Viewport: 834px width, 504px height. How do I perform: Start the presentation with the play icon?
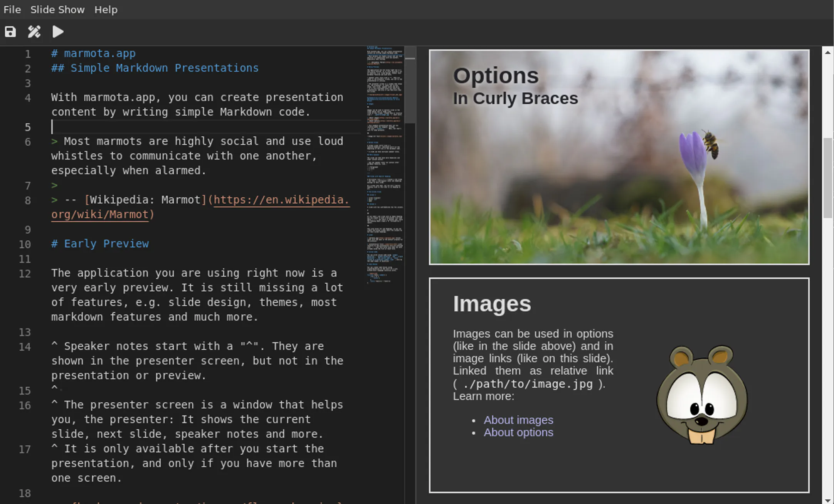point(58,32)
